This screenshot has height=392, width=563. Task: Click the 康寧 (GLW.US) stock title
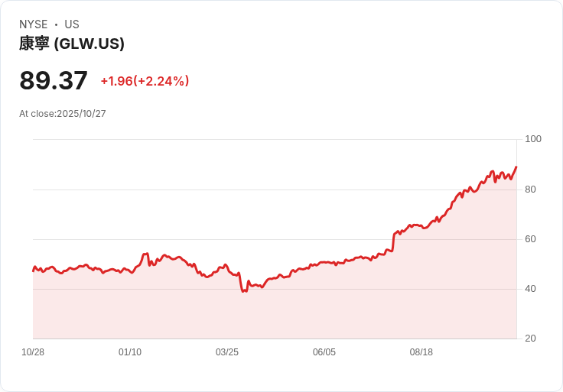click(x=72, y=44)
